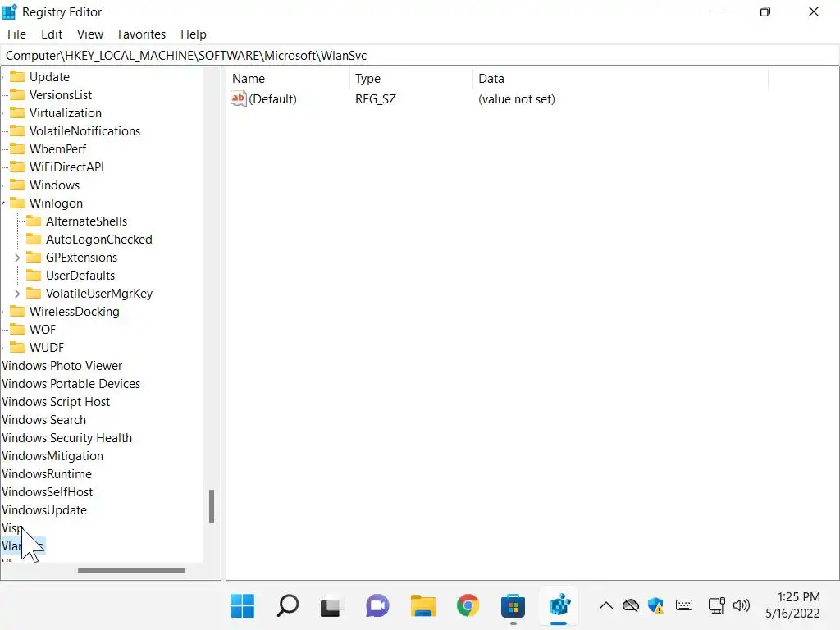Open the View menu
The width and height of the screenshot is (840, 630).
[90, 34]
